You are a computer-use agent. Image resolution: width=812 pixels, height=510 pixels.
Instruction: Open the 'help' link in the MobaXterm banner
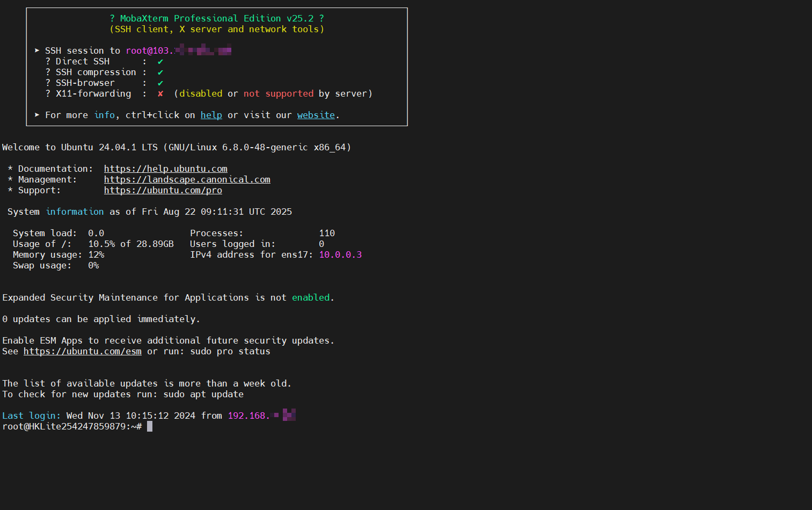(x=211, y=115)
